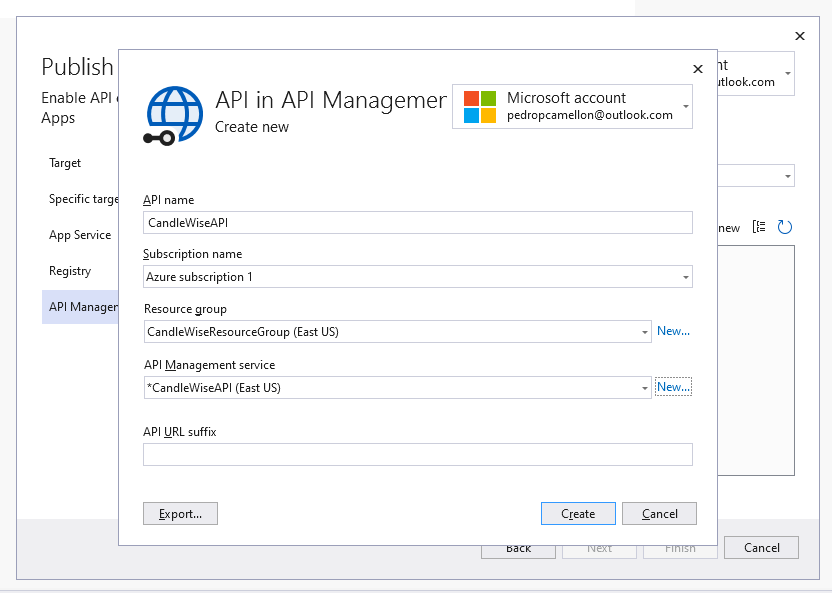832x593 pixels.
Task: Select the Target step in the sidebar
Action: [x=65, y=163]
